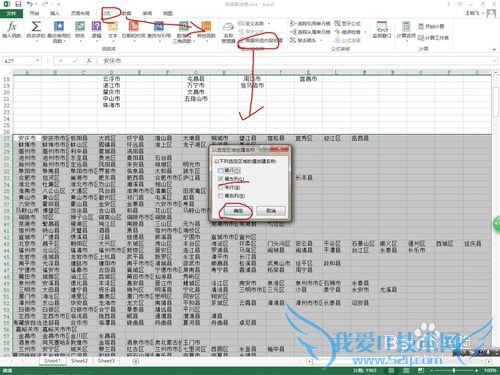Click Calculate Now in the ribbon
This screenshot has height=375, width=500.
[x=431, y=26]
